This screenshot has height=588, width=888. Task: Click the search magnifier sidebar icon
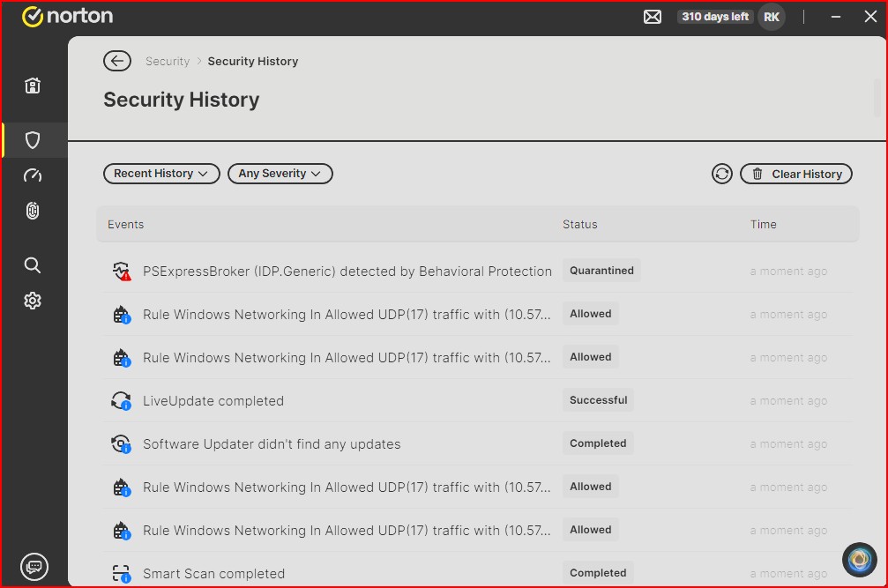tap(33, 264)
